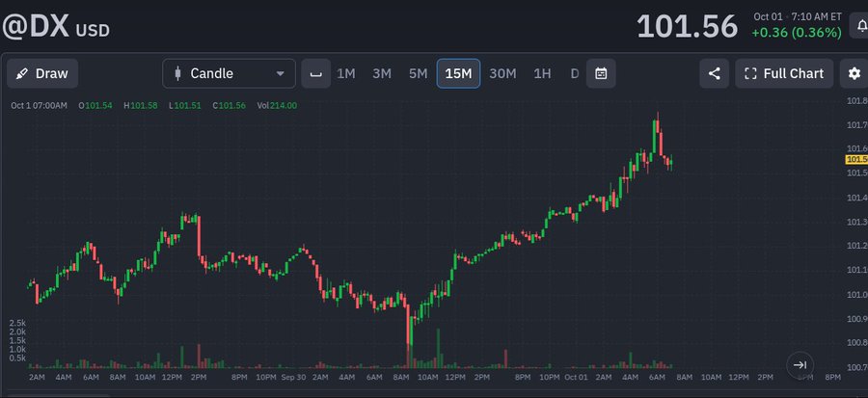
Task: Click the Vol 214.00 readout
Action: click(277, 106)
